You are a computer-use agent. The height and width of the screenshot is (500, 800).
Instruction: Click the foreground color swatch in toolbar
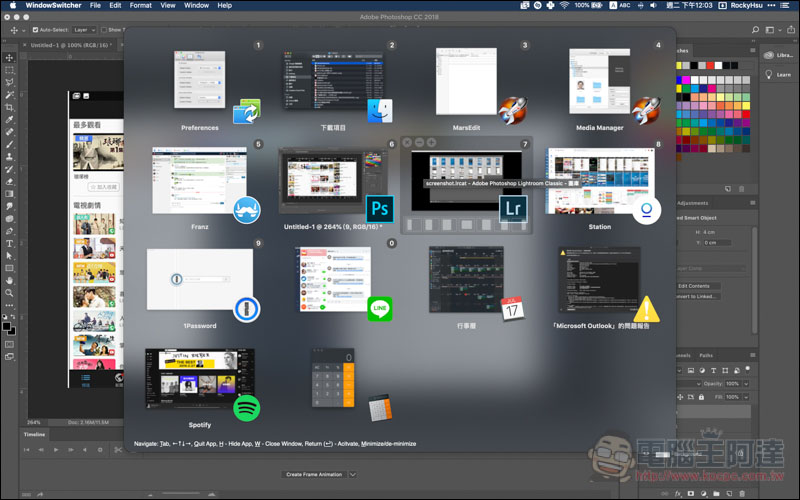[x=7, y=326]
